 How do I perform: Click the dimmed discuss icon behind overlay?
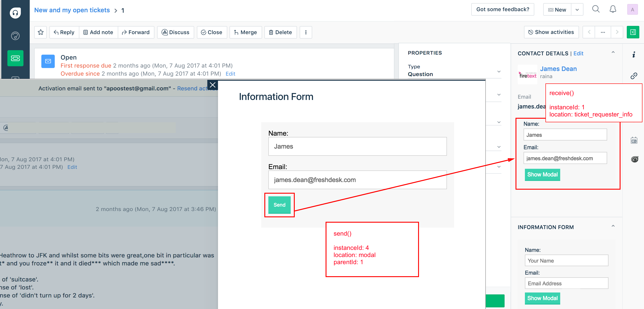tap(6, 128)
